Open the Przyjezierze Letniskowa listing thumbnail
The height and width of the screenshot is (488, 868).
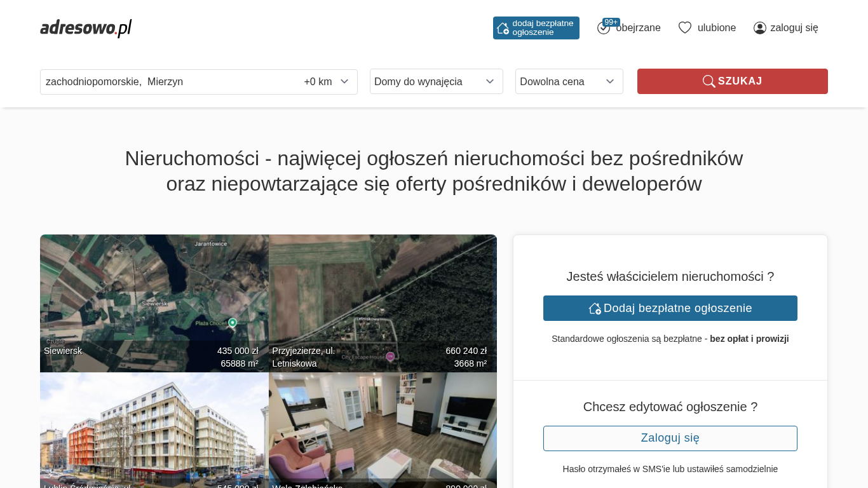click(383, 299)
